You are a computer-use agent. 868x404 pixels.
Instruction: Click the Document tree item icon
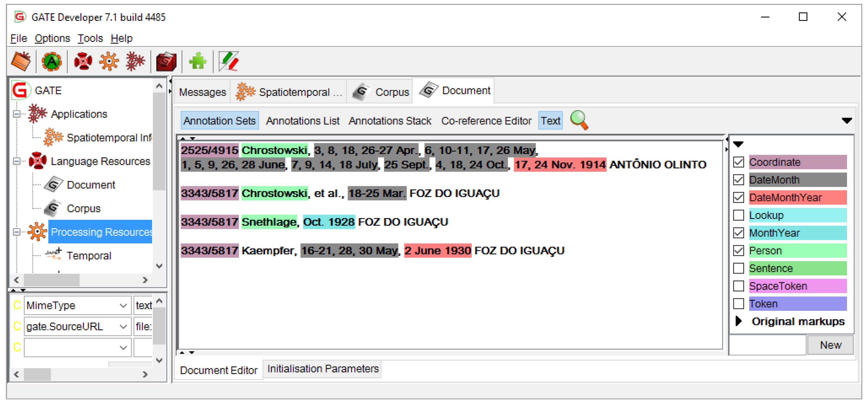53,184
